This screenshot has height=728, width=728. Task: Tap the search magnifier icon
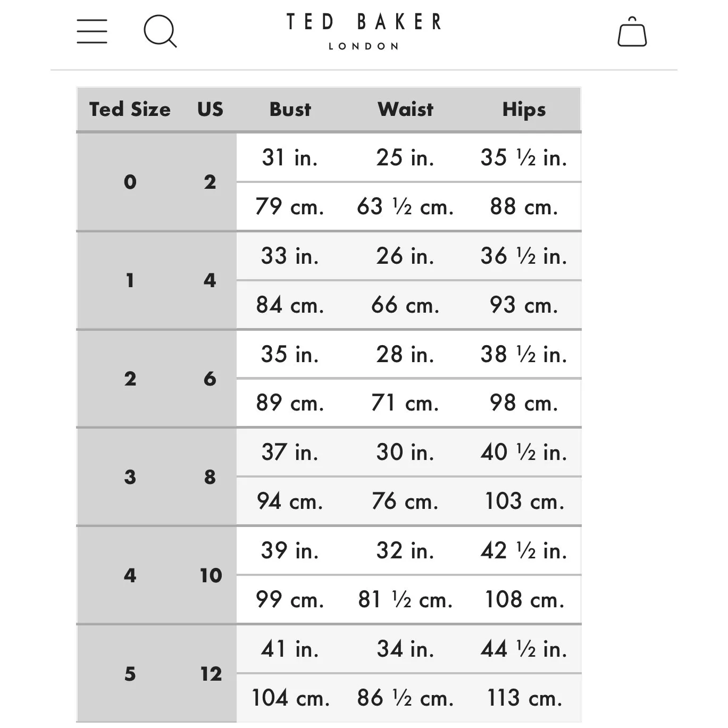coord(160,31)
